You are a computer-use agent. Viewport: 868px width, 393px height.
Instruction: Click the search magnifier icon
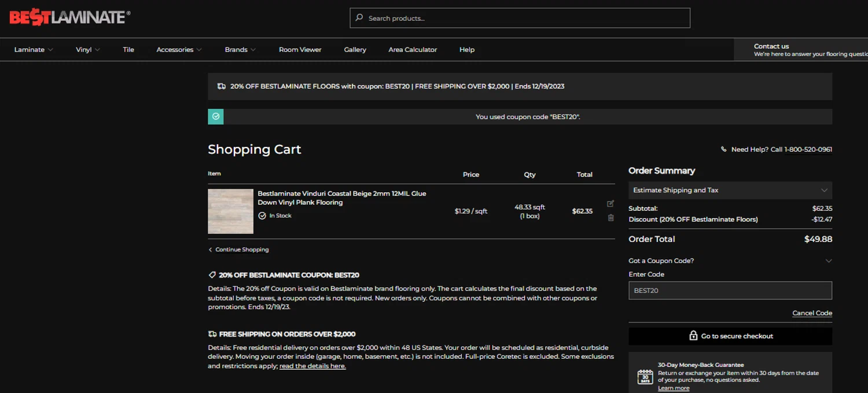(x=359, y=18)
